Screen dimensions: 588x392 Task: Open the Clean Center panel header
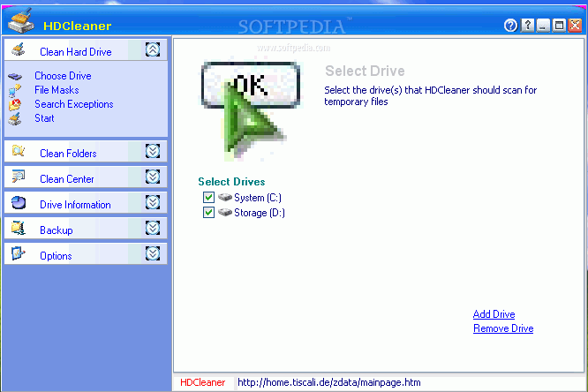(x=86, y=177)
